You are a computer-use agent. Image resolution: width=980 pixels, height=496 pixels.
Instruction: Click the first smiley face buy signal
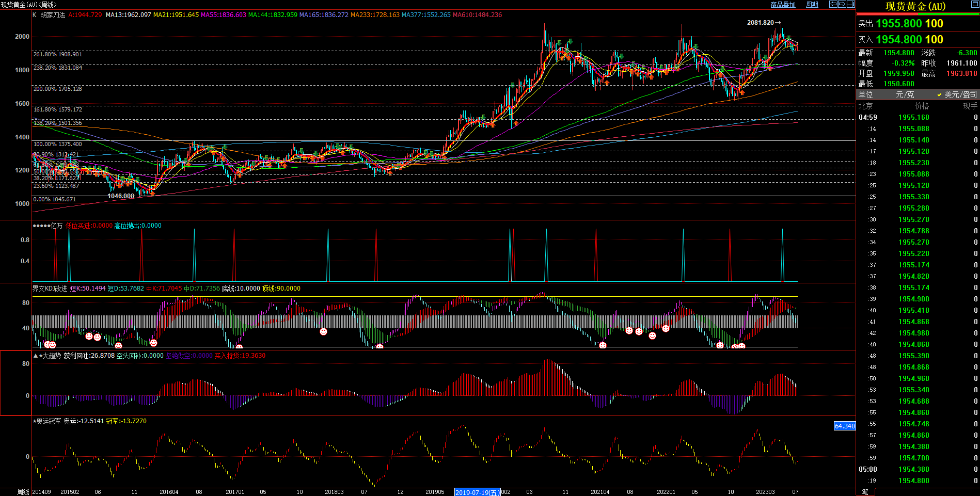tap(48, 344)
